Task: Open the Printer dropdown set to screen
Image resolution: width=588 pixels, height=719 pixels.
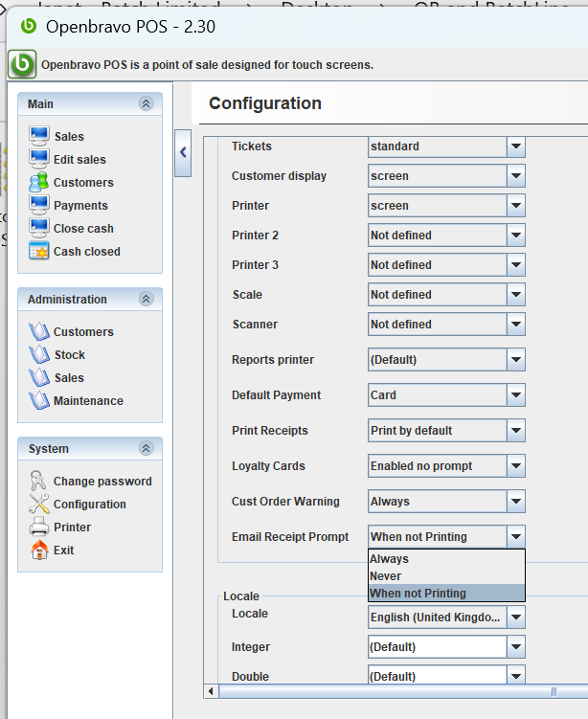Action: pos(516,206)
